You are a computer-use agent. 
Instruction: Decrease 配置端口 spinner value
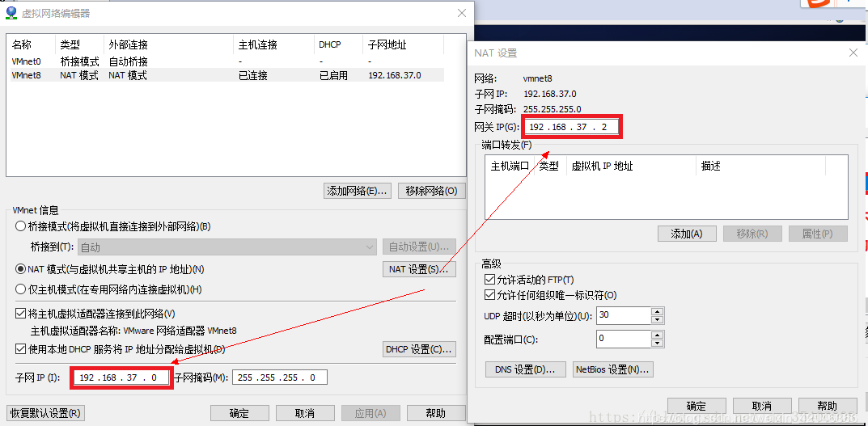[x=657, y=343]
